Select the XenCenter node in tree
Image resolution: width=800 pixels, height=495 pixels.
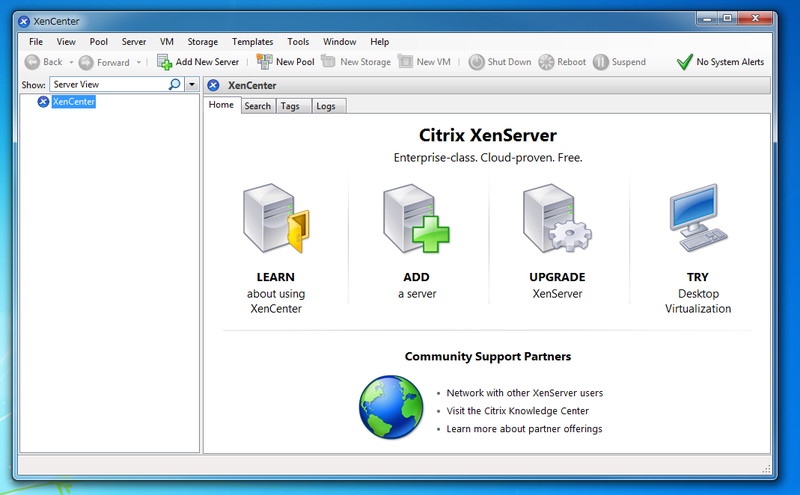pos(73,102)
